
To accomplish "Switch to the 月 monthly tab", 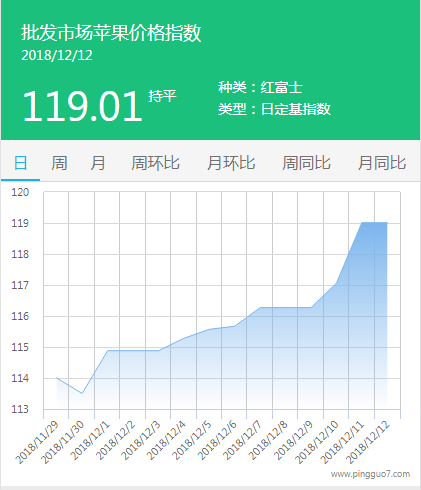I will click(98, 163).
